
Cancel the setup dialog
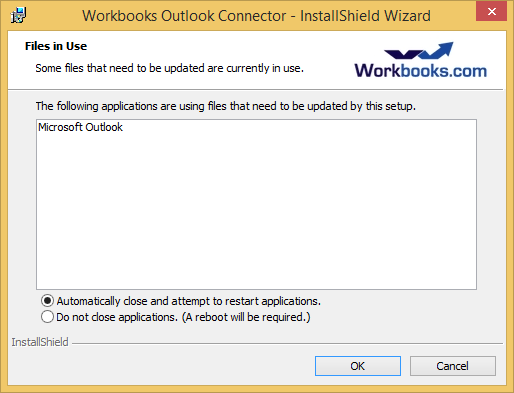click(x=453, y=366)
